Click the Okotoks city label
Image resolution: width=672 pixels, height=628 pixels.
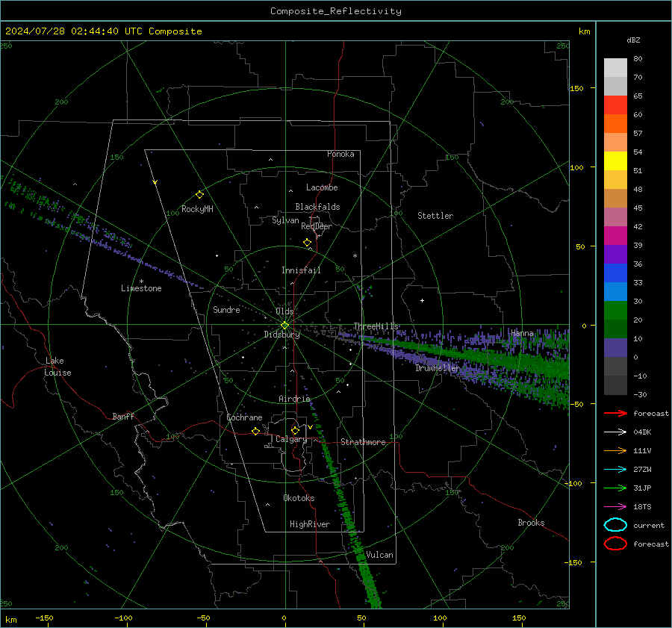coord(299,498)
